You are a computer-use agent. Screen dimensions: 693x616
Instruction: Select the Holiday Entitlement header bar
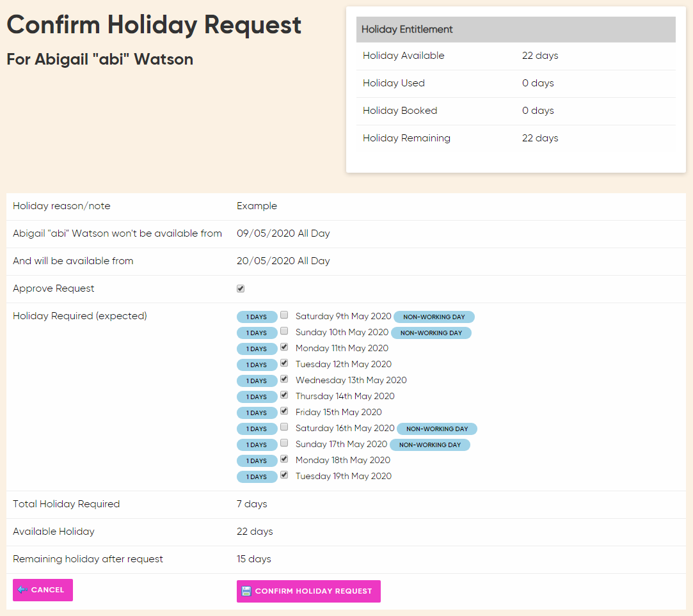[516, 29]
